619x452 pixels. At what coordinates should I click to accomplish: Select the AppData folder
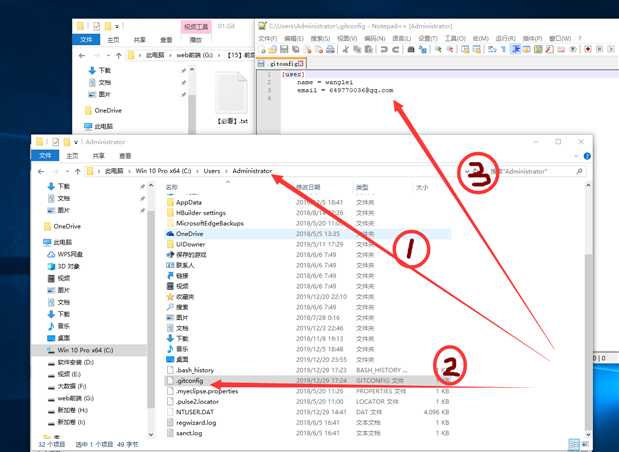click(189, 203)
